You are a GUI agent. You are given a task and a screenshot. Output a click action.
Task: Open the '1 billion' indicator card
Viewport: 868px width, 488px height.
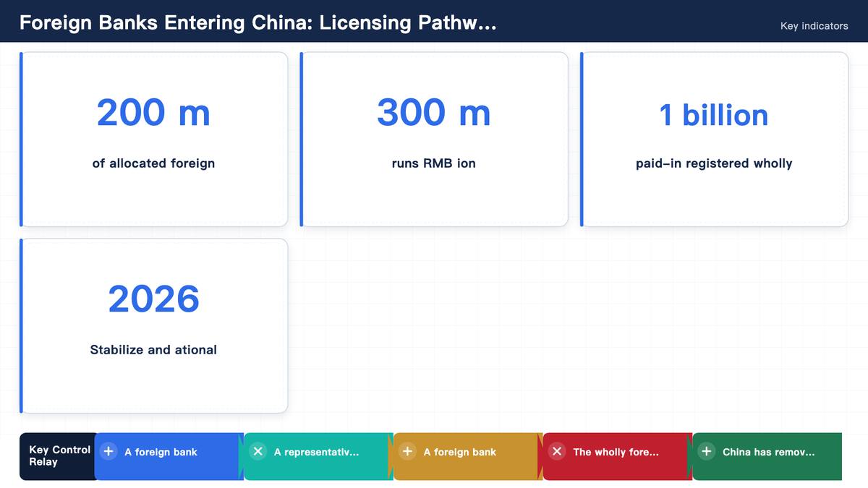click(x=714, y=139)
